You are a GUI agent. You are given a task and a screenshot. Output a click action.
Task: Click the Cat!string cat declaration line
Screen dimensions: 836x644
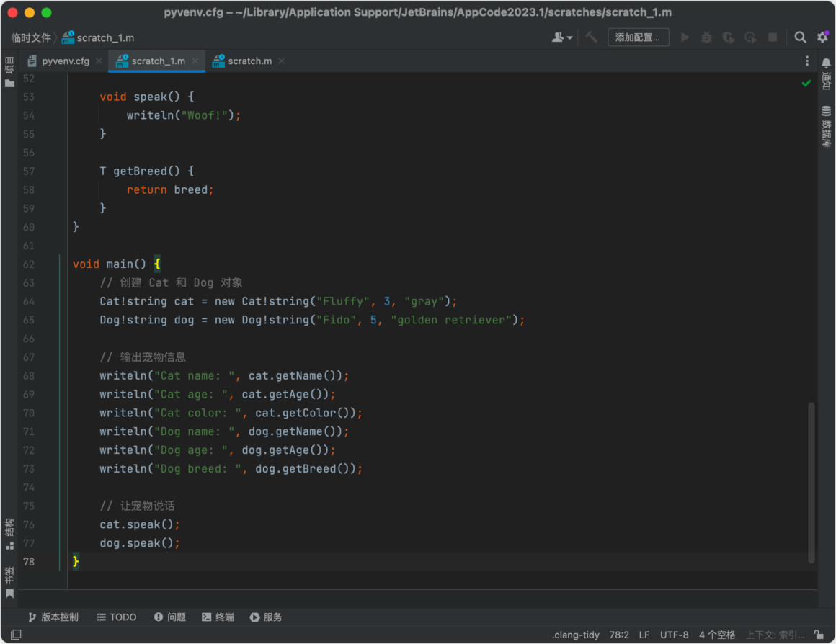[278, 301]
